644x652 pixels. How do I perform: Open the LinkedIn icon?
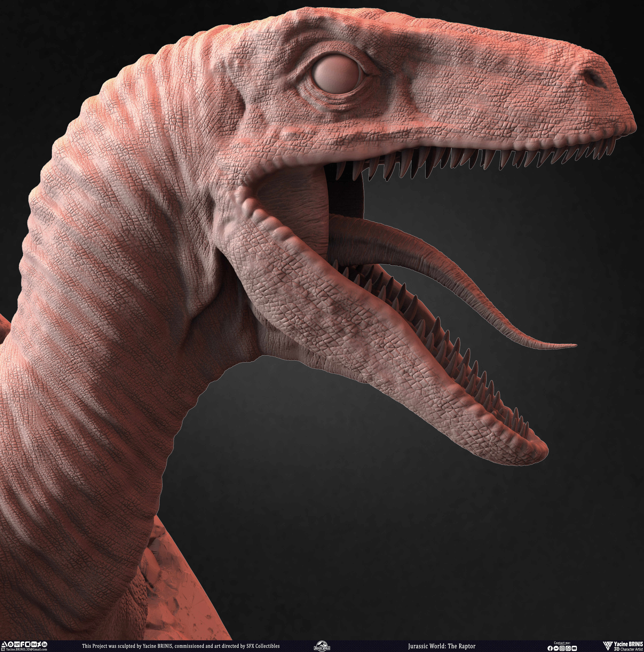coord(45,645)
